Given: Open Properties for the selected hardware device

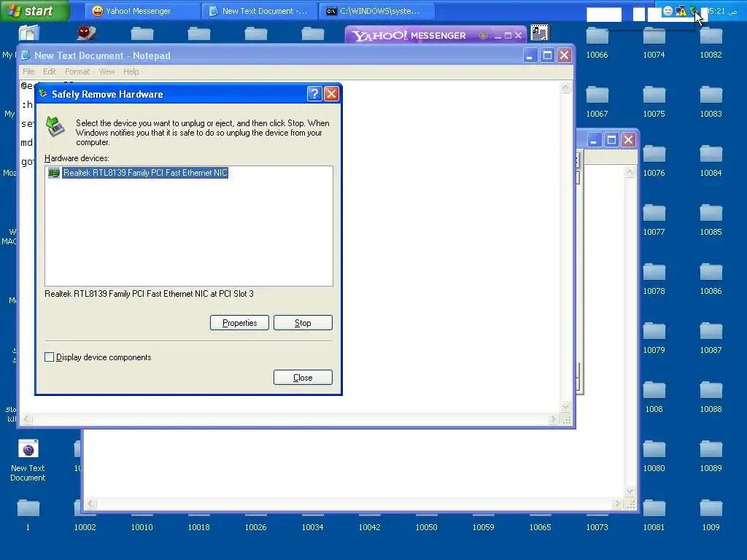Looking at the screenshot, I should pos(239,323).
